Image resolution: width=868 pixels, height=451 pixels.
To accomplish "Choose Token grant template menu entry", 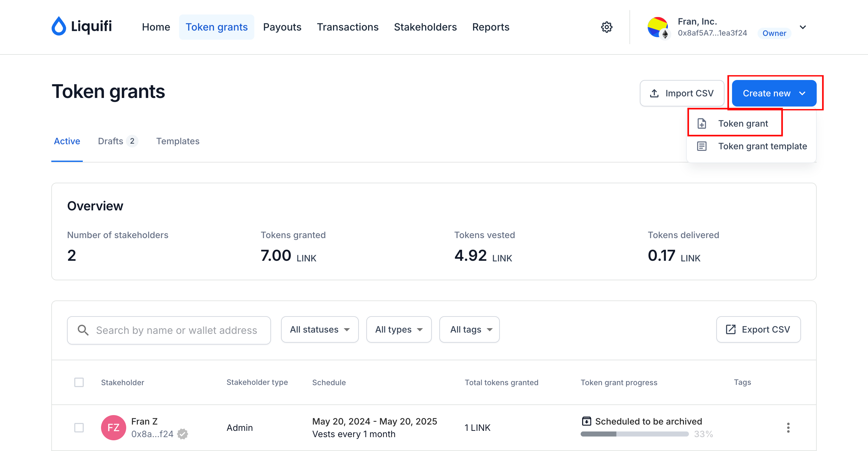I will point(752,146).
